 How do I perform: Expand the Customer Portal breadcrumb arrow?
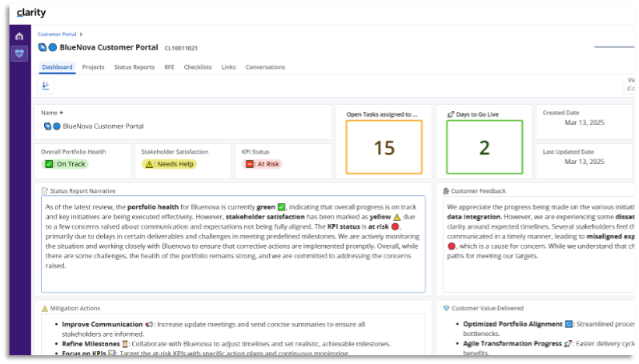[81, 34]
